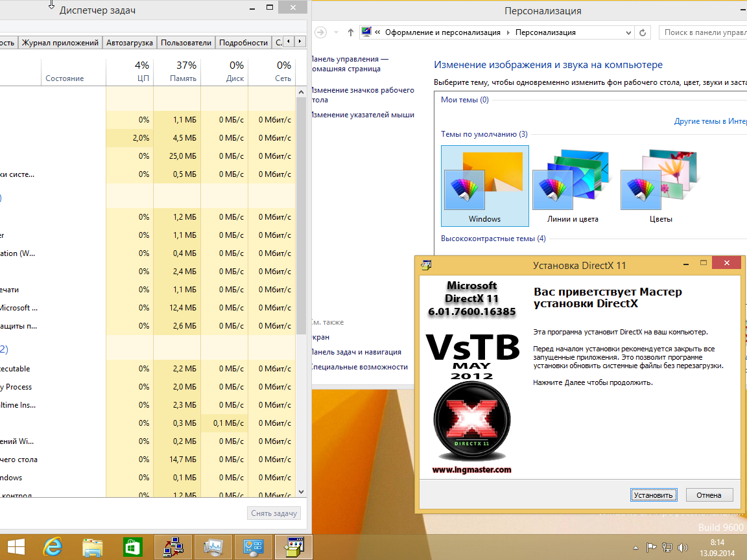
Task: Open Другие темы в Интернете link
Action: 710,121
